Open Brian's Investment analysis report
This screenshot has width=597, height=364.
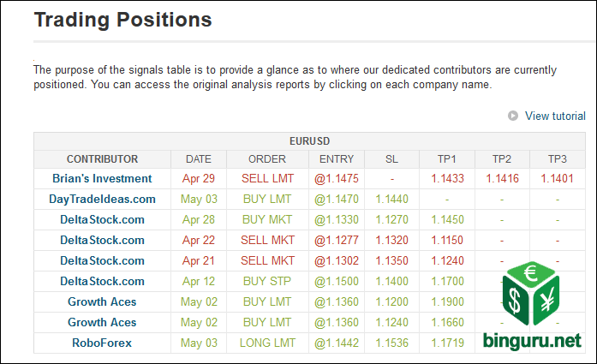point(102,178)
